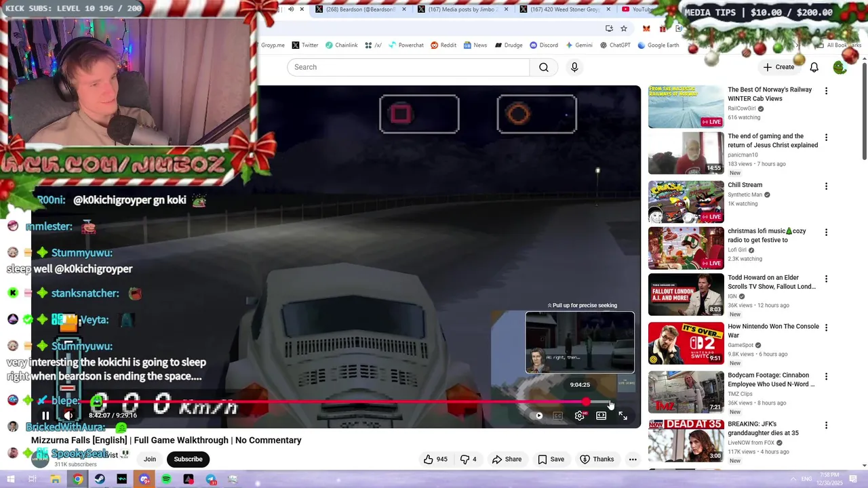Open Spotify from the taskbar

166,479
